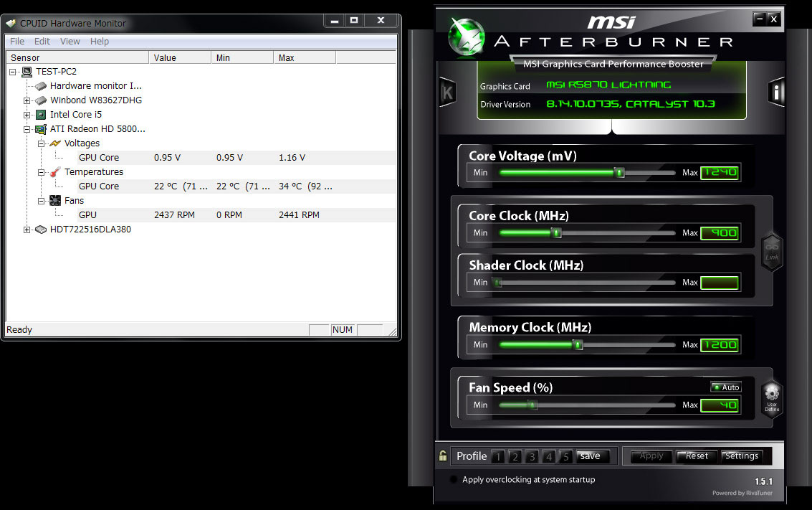Reset Afterburner settings with Reset button

[x=697, y=456]
